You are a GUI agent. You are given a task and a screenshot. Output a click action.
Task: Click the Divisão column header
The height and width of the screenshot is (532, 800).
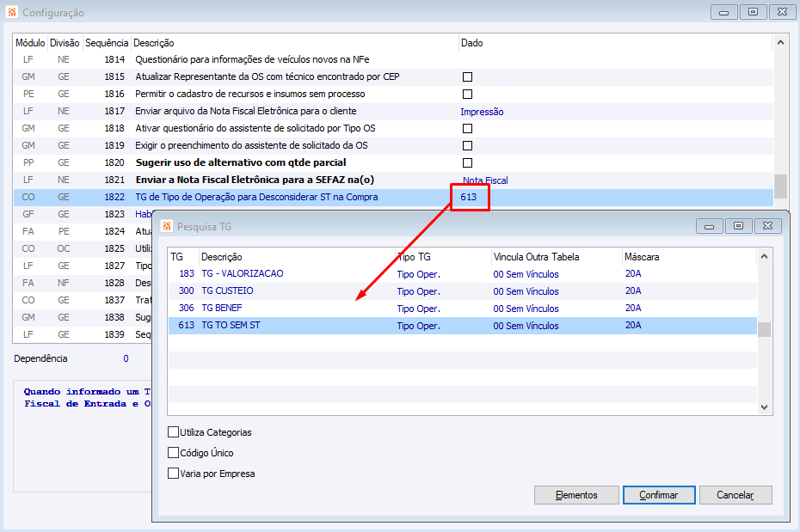click(65, 43)
